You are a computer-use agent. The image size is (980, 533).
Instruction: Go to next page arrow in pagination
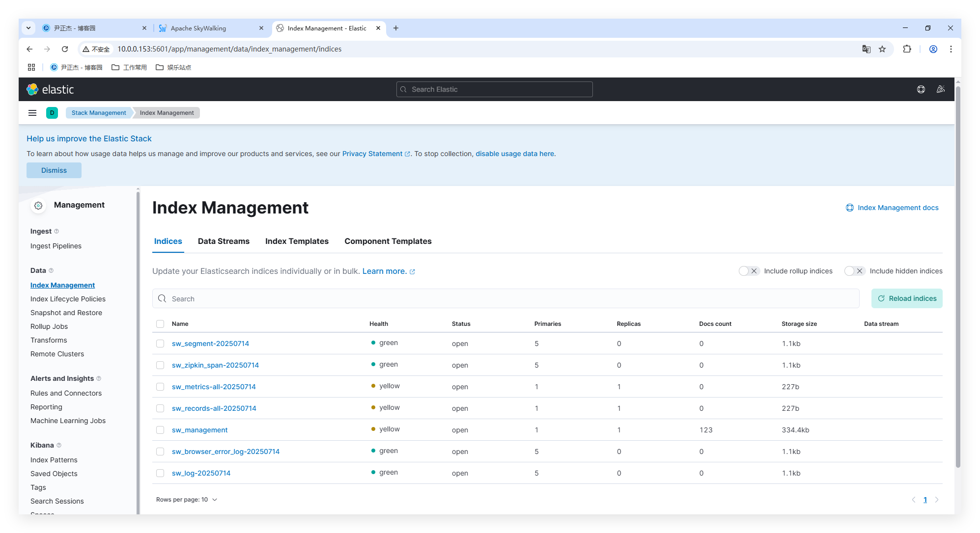[x=937, y=500]
